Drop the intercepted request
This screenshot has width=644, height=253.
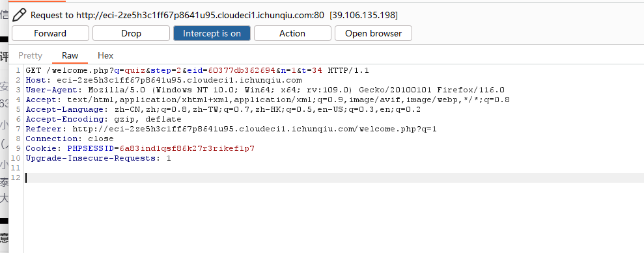[x=131, y=33]
